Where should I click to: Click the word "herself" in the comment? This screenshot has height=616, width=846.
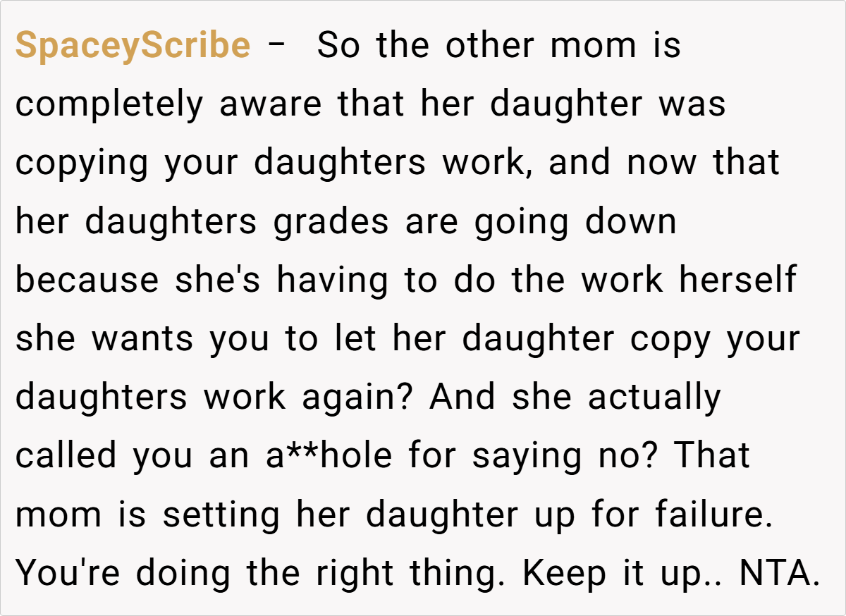click(x=737, y=280)
